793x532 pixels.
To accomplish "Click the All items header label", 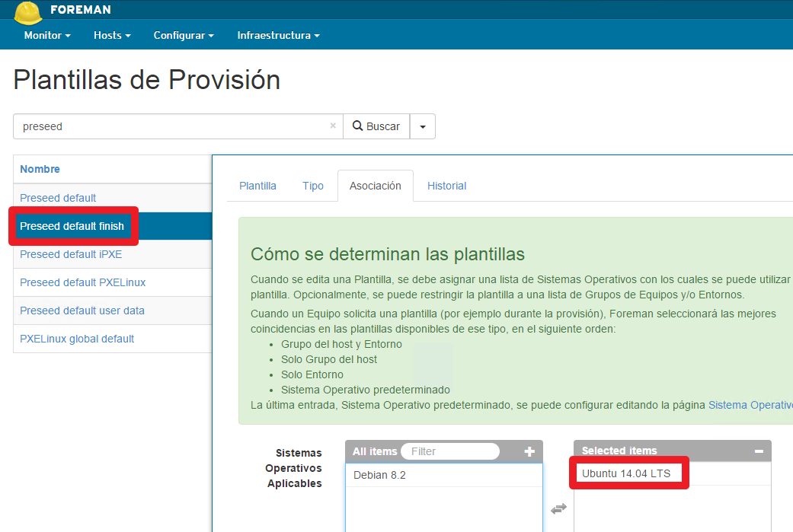I will point(375,451).
